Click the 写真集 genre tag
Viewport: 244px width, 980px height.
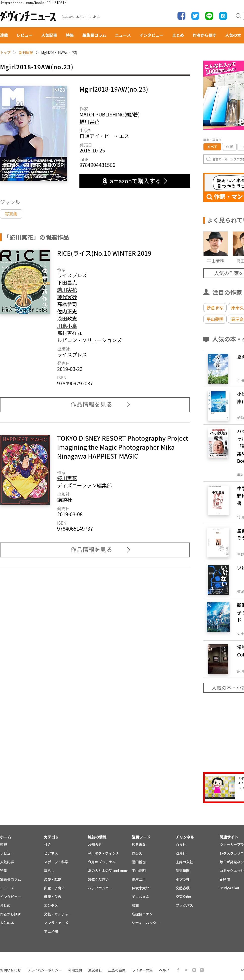coord(11,214)
